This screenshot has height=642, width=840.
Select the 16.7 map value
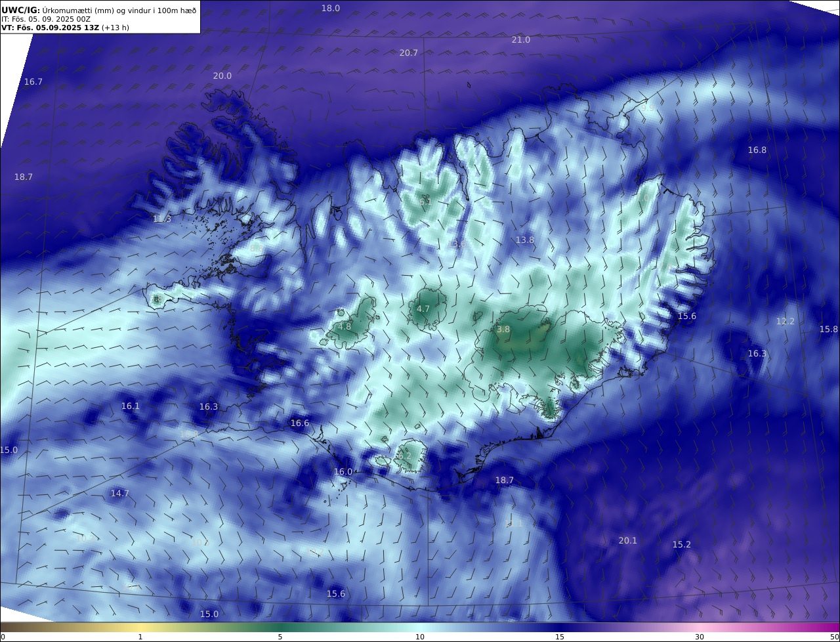[x=33, y=82]
